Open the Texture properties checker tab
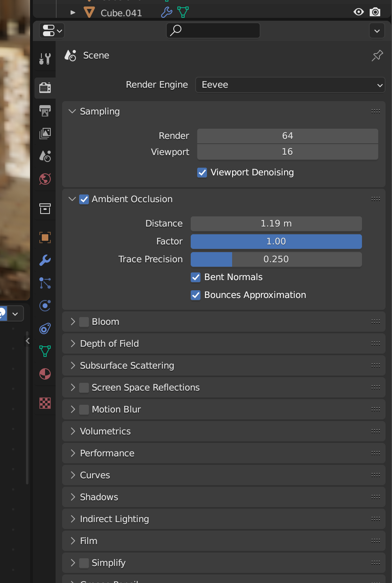392x583 pixels. pos(45,403)
